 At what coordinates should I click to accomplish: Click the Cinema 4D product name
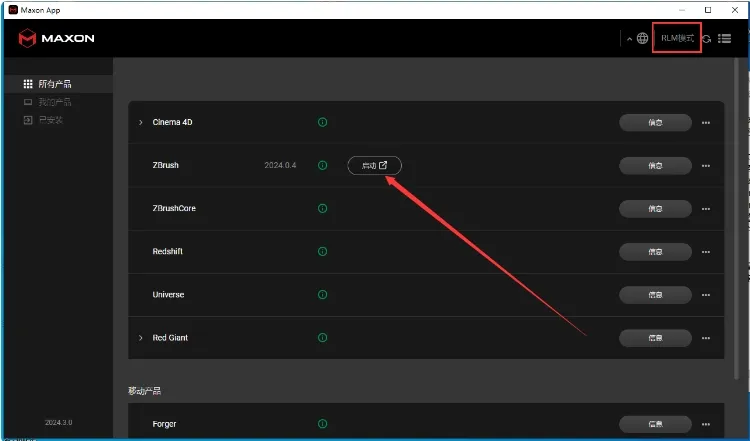click(172, 122)
